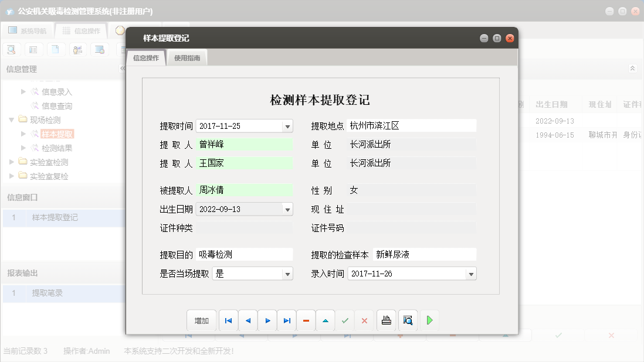Screen dimensions: 644x362
Task: Go to next record with blue arrow icon
Action: pyautogui.click(x=268, y=320)
